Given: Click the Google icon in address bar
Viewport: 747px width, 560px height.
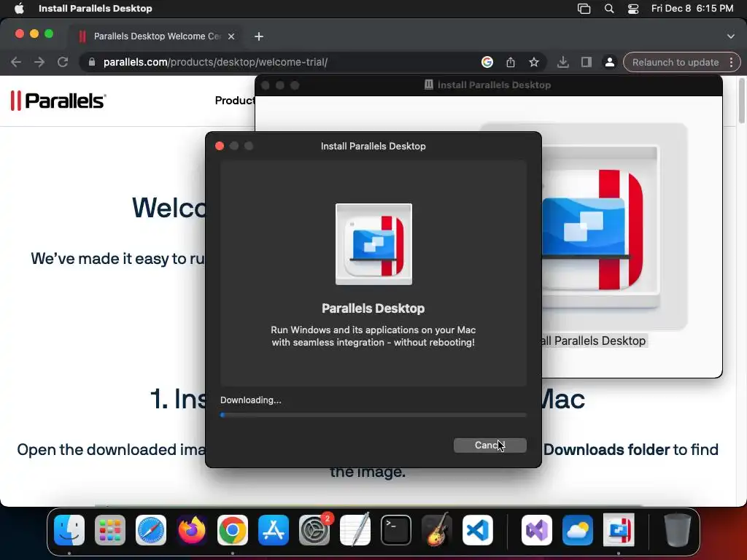Looking at the screenshot, I should click(x=487, y=62).
